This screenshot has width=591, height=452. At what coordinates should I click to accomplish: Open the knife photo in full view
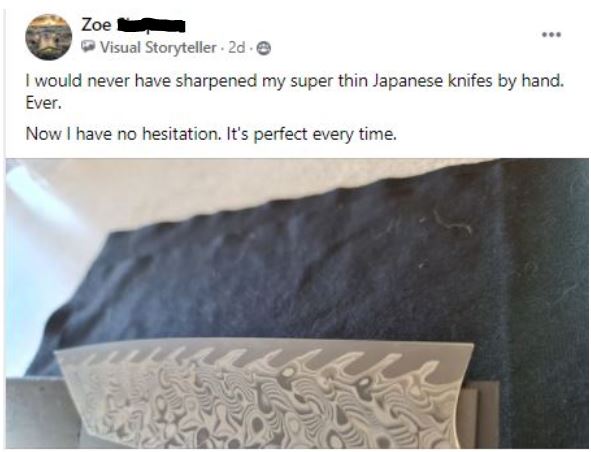[297, 303]
